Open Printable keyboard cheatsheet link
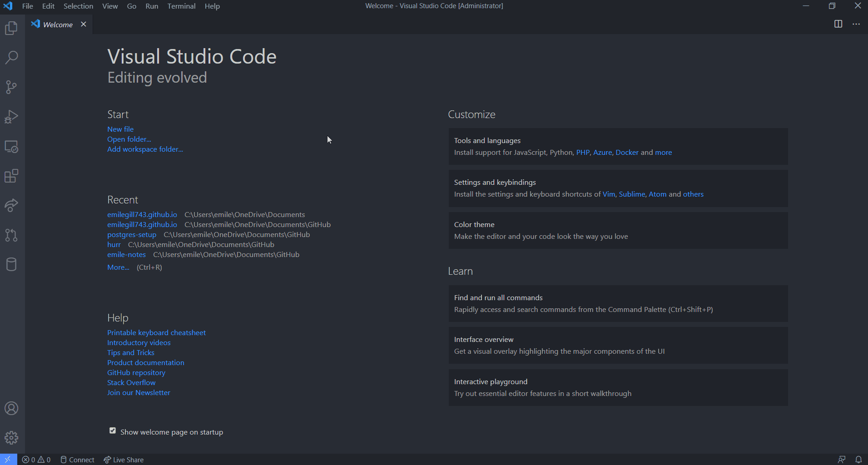The image size is (868, 465). coord(156,333)
